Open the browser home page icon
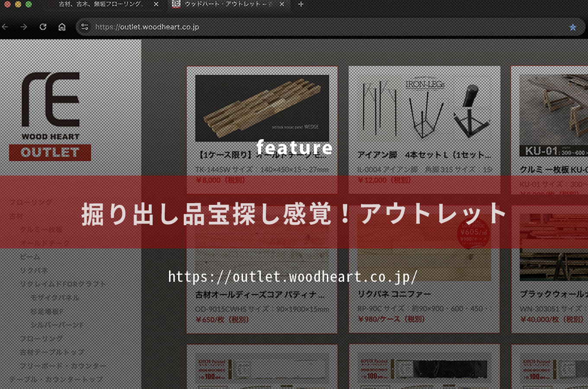Image resolution: width=588 pixels, height=389 pixels. point(62,27)
